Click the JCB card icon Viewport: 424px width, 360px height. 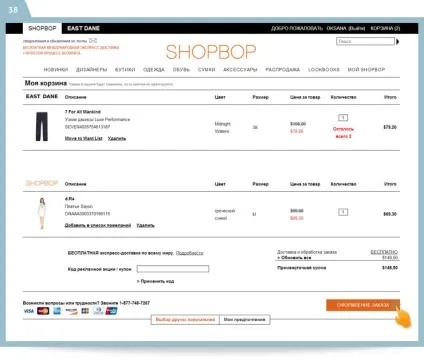pyautogui.click(x=85, y=311)
